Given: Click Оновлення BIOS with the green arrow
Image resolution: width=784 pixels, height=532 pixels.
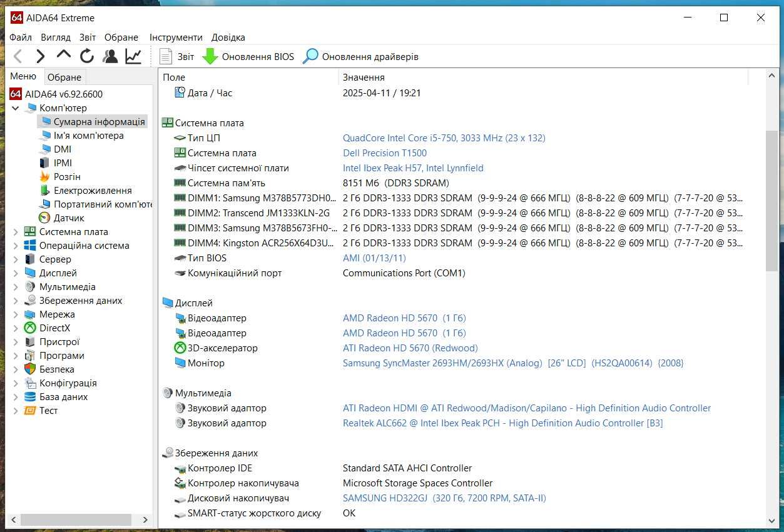Looking at the screenshot, I should (248, 56).
